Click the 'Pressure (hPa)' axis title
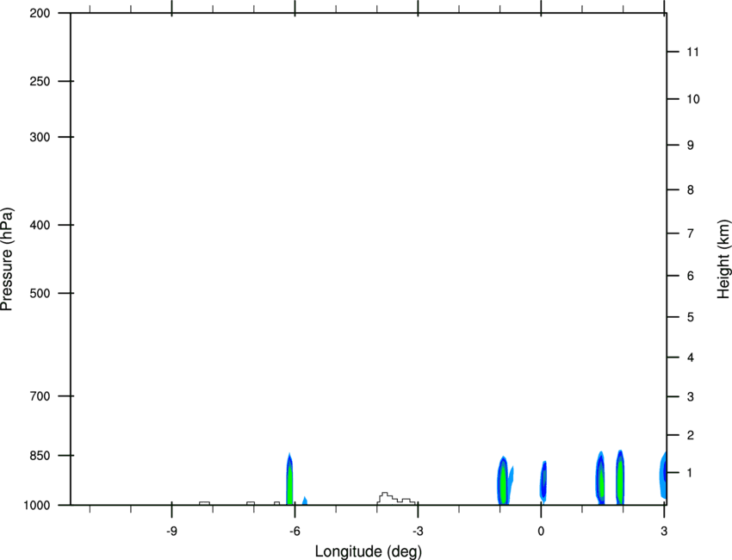This screenshot has width=732, height=560. pos(7,259)
